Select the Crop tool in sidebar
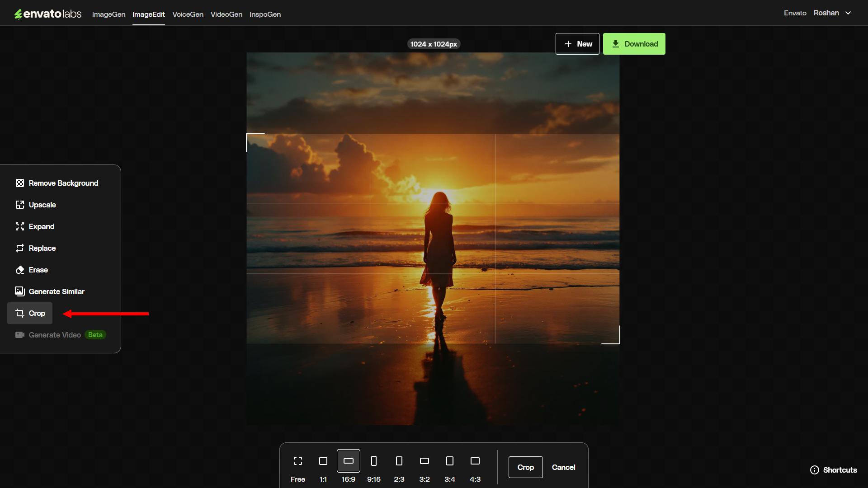 [x=30, y=313]
